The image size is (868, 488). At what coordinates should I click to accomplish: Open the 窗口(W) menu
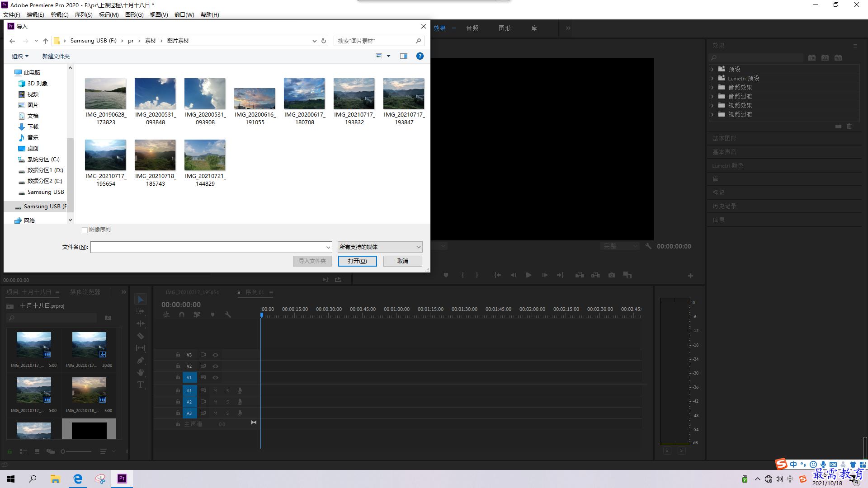tap(184, 15)
